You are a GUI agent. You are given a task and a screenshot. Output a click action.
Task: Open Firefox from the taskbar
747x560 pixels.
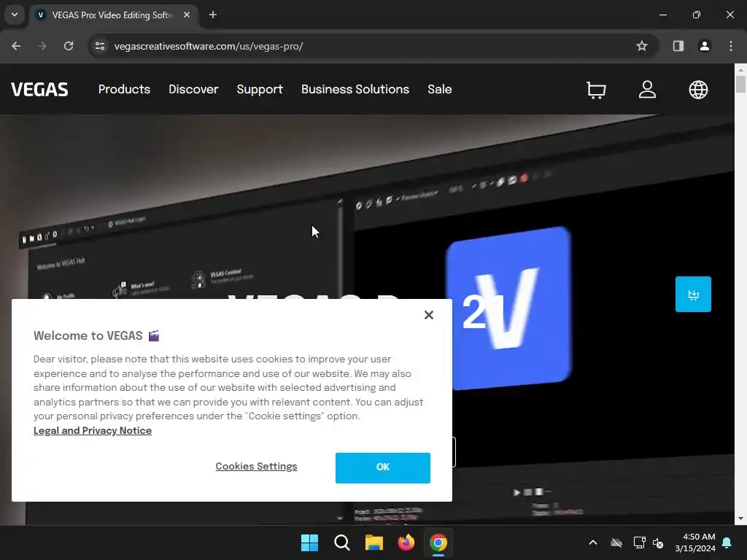click(x=406, y=542)
